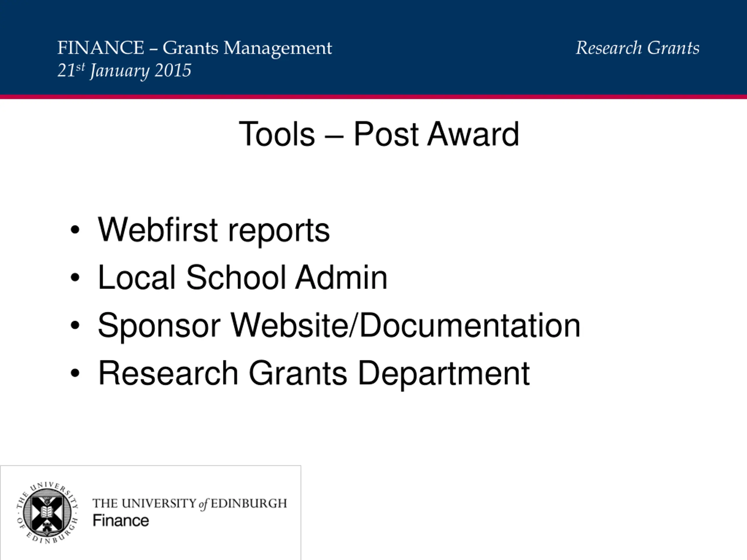Click the University of Edinburgh crest logo
The width and height of the screenshot is (747, 560).
(47, 512)
